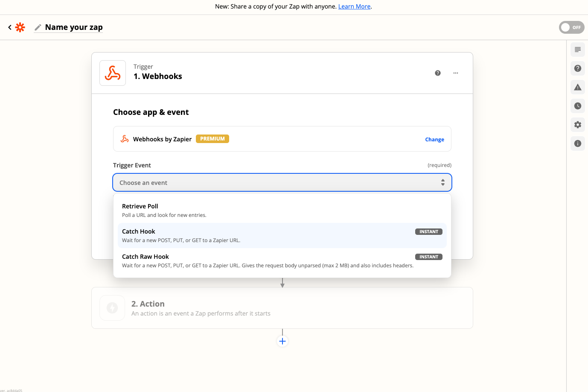Edit the 'Name your zap' title field
This screenshot has width=588, height=392.
[x=74, y=27]
